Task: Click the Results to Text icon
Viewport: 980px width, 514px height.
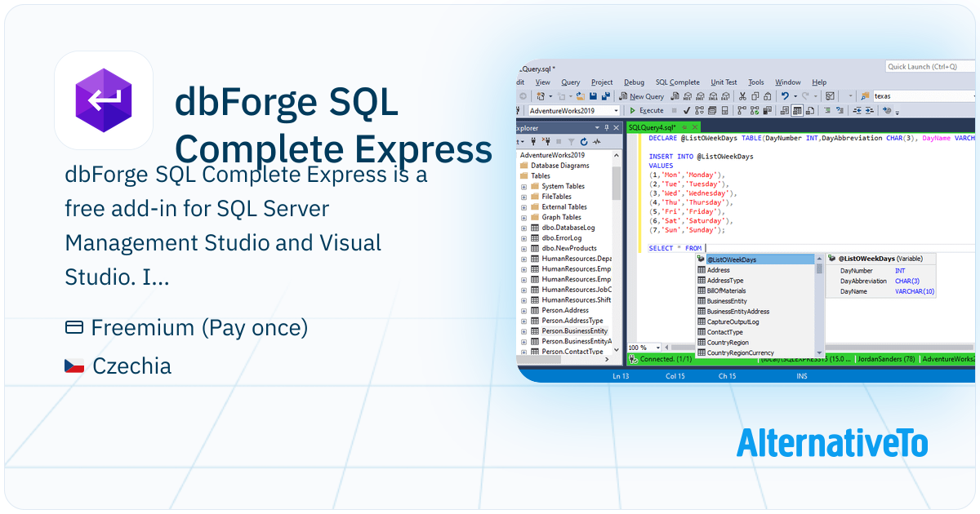Action: [784, 110]
